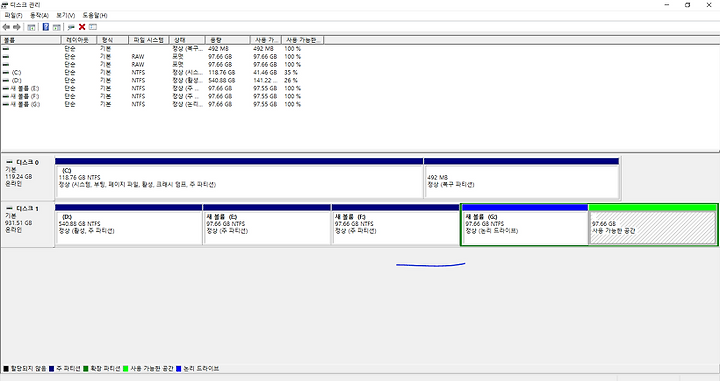Click the green 확장 파티션 legend swatch
720x381 pixels.
[85, 369]
